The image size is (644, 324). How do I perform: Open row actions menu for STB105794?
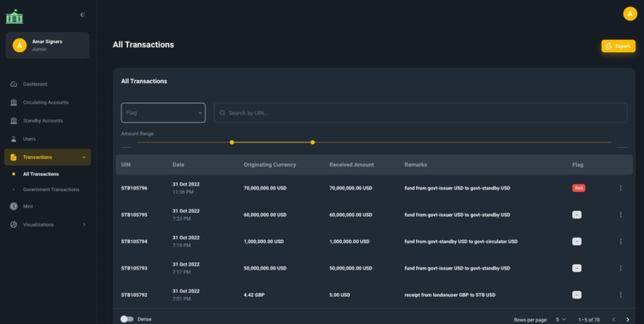point(621,242)
